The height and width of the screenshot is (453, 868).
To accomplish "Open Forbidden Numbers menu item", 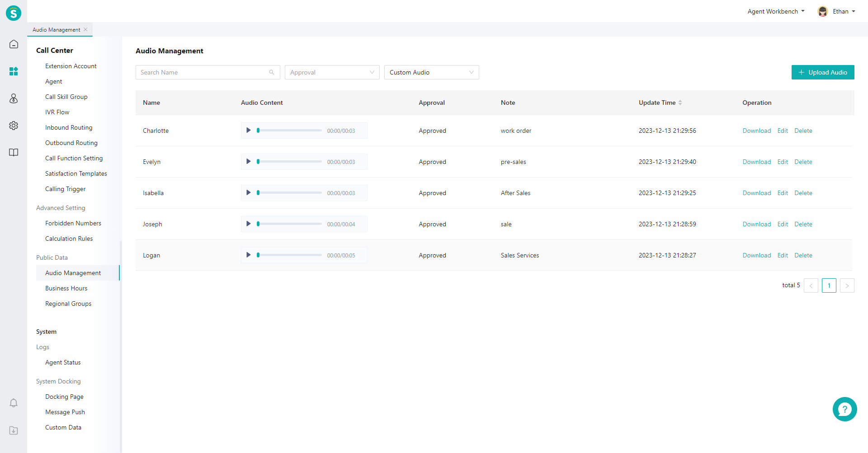I will pos(73,223).
